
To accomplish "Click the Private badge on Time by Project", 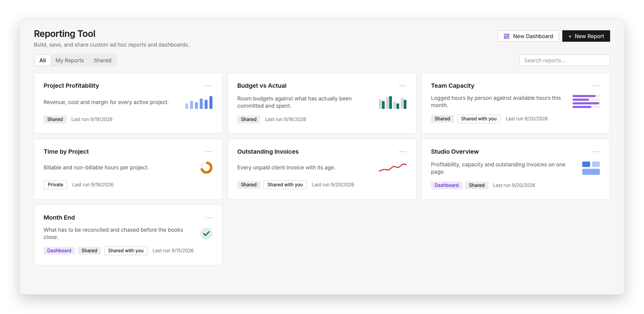I will point(55,185).
